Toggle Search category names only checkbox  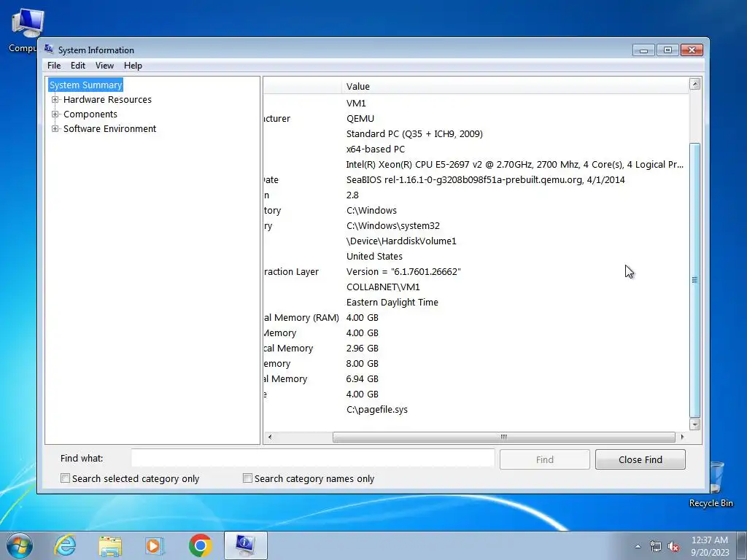coord(247,478)
